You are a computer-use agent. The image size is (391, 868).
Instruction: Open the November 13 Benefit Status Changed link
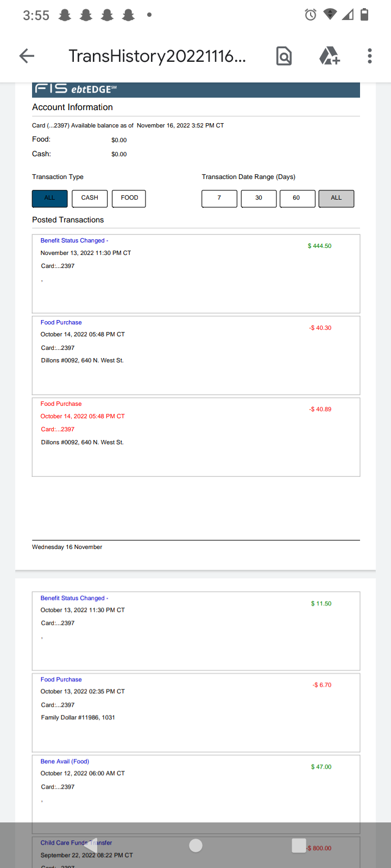(x=74, y=240)
